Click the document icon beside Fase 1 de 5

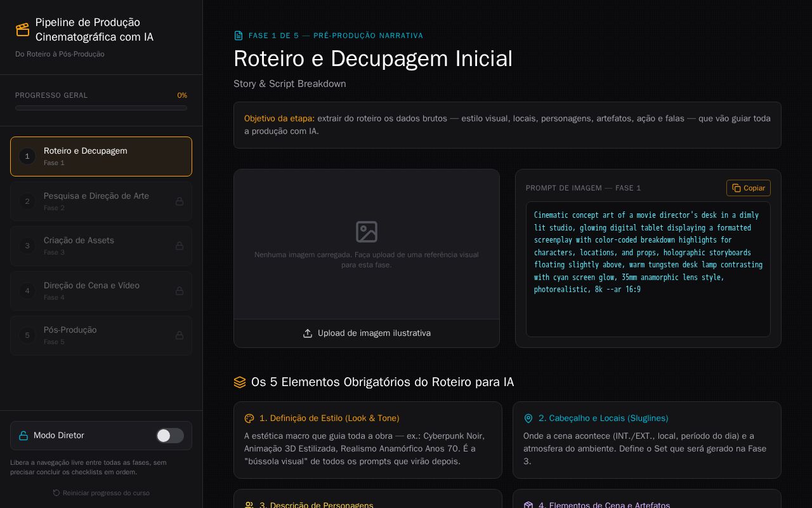pyautogui.click(x=239, y=36)
